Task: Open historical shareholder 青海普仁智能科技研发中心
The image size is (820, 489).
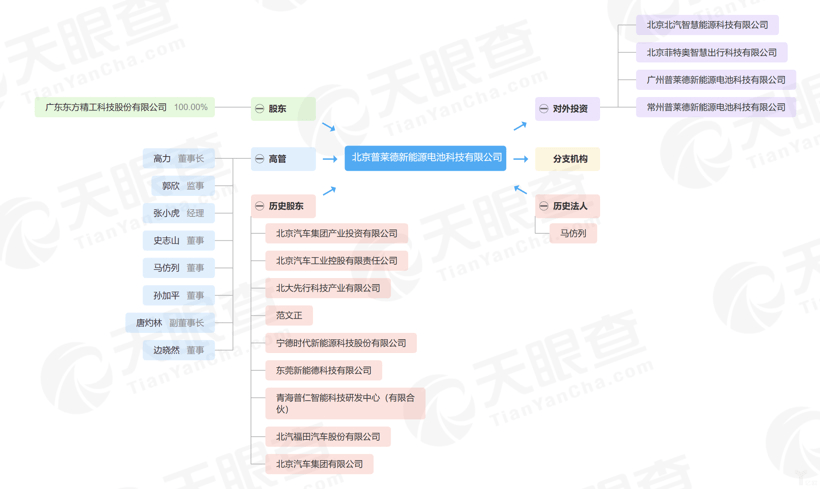Action: click(345, 403)
